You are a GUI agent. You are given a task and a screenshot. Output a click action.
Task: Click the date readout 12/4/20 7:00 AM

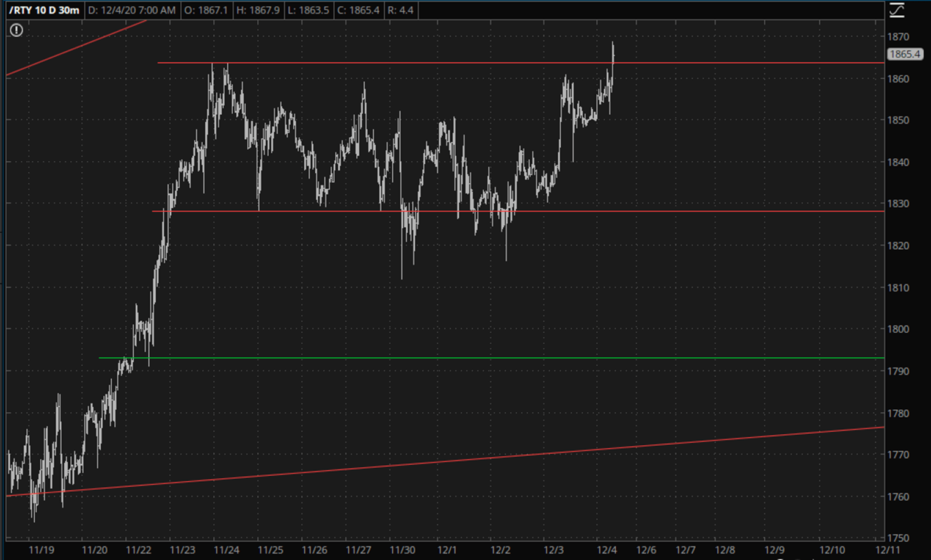pyautogui.click(x=131, y=10)
